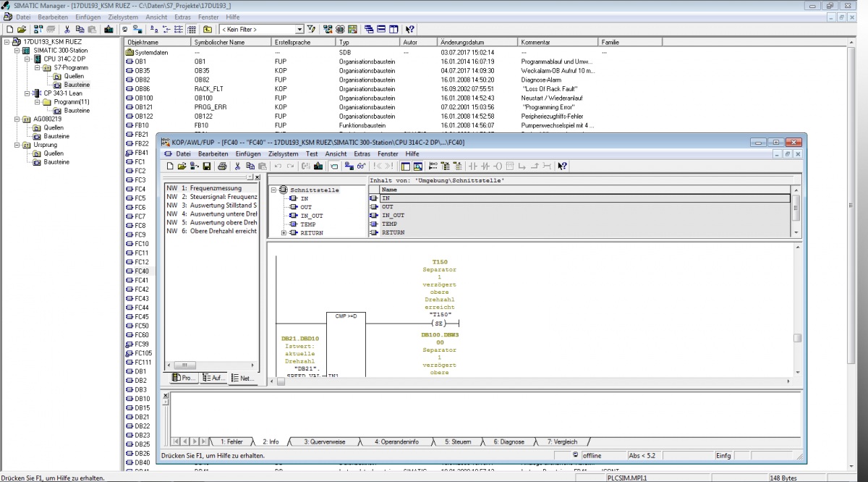The width and height of the screenshot is (868, 482).
Task: Sort by Objektname column header
Action: pyautogui.click(x=158, y=43)
